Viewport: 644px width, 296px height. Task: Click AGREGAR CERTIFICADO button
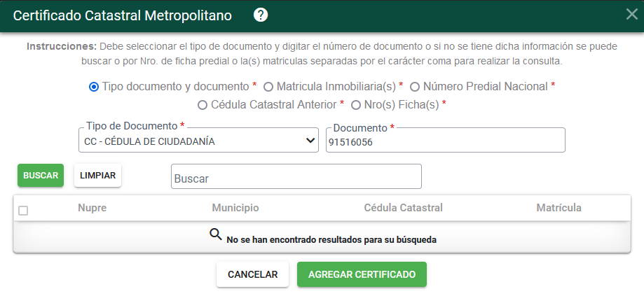click(362, 274)
